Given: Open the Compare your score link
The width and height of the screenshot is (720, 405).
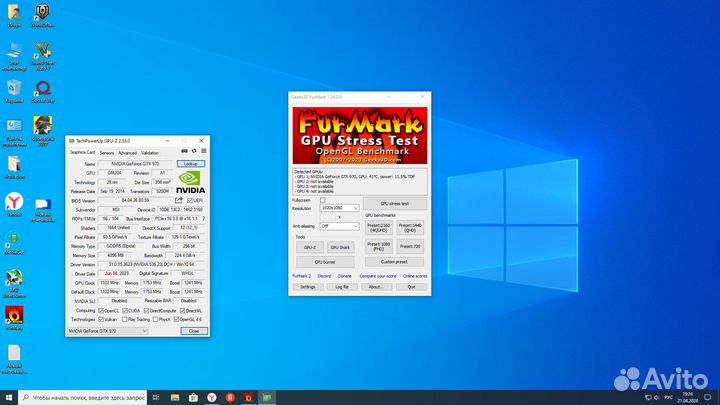Looking at the screenshot, I should (x=377, y=275).
